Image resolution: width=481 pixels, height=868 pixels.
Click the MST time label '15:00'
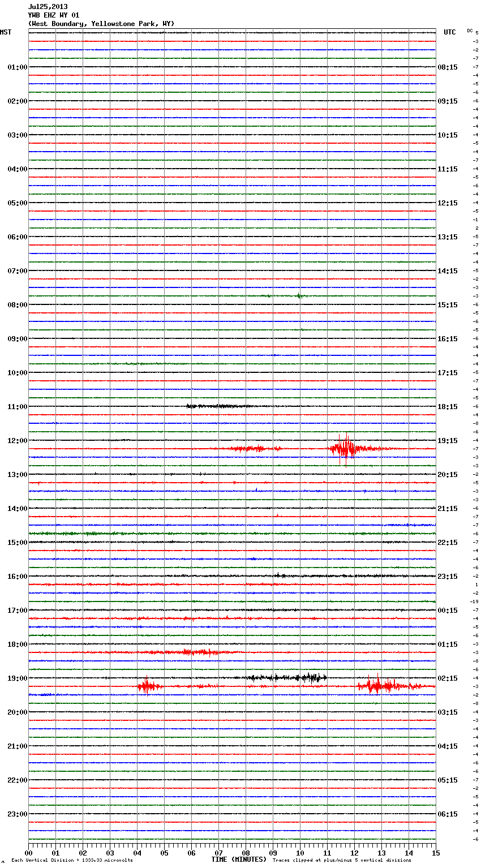click(x=18, y=543)
